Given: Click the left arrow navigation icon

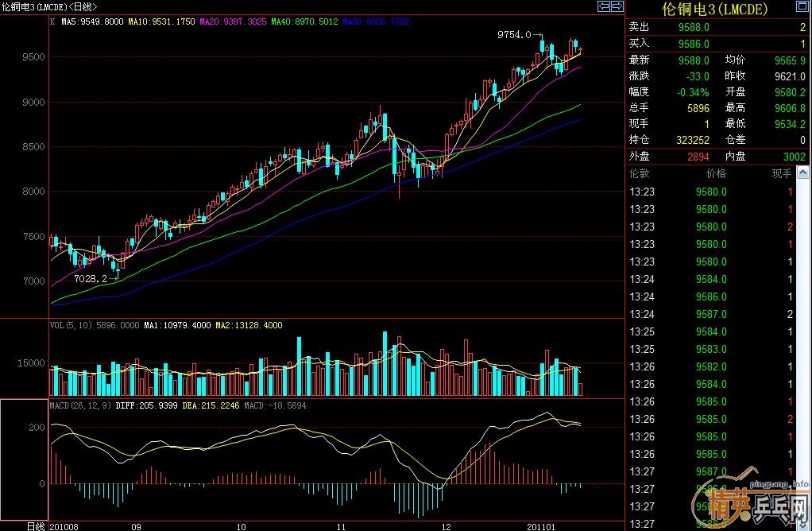Looking at the screenshot, I should click(603, 6).
